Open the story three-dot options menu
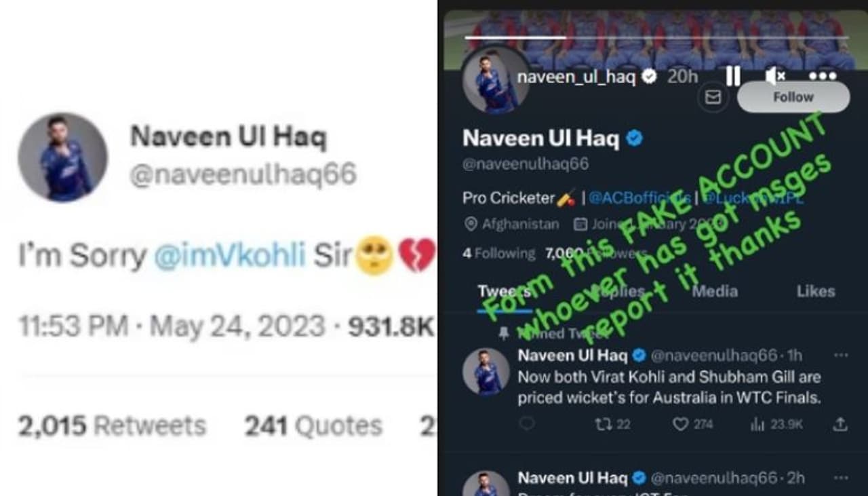The width and height of the screenshot is (868, 496). 823,76
